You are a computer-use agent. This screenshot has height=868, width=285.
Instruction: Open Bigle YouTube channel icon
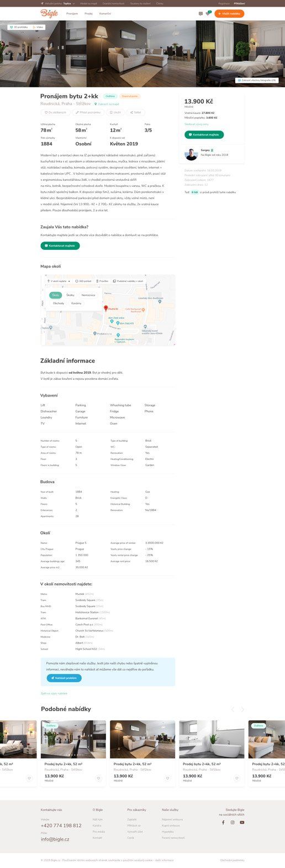click(x=242, y=822)
